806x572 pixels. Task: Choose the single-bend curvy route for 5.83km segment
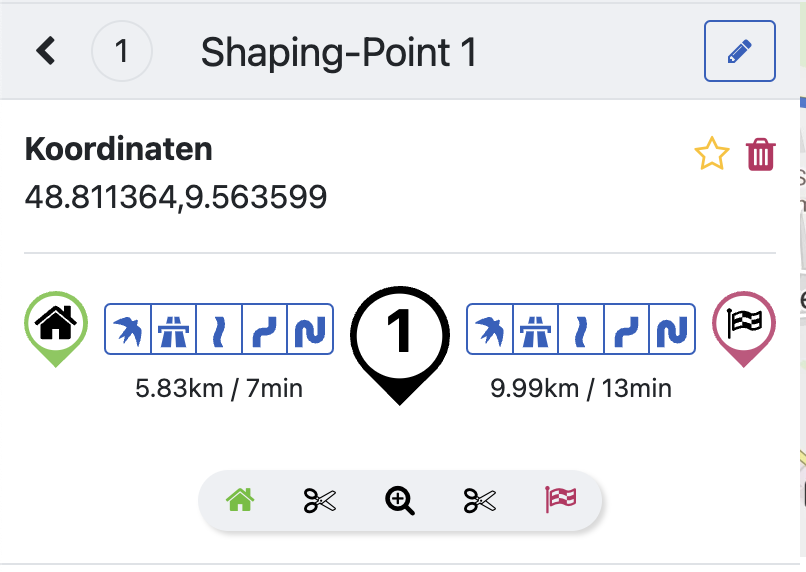tap(265, 329)
